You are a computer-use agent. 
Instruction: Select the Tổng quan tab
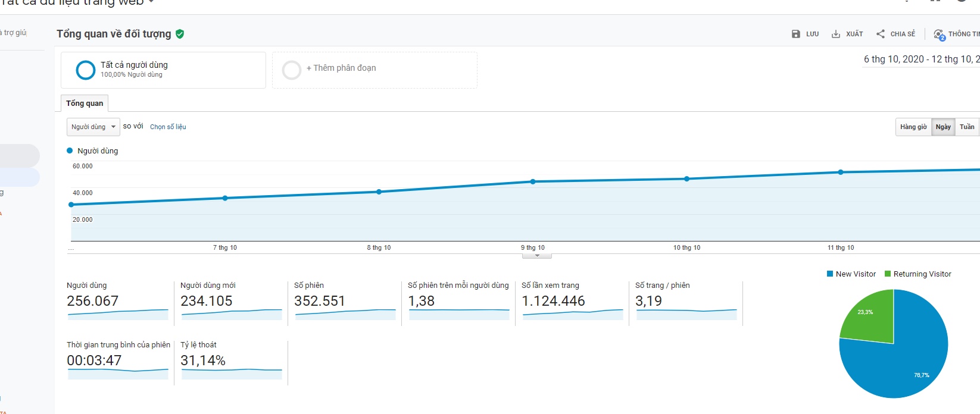[85, 103]
